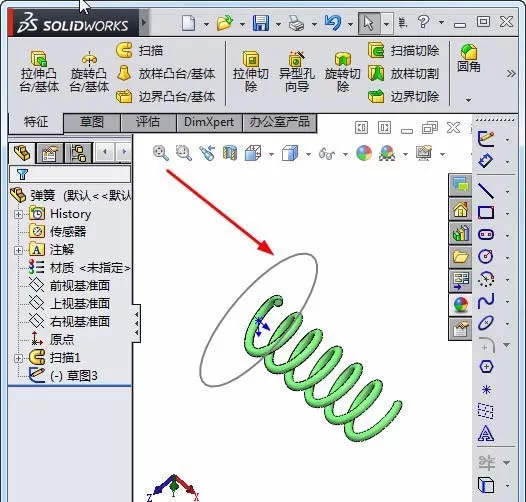
Task: Open 异型孔向导 hole wizard
Action: pyautogui.click(x=297, y=71)
